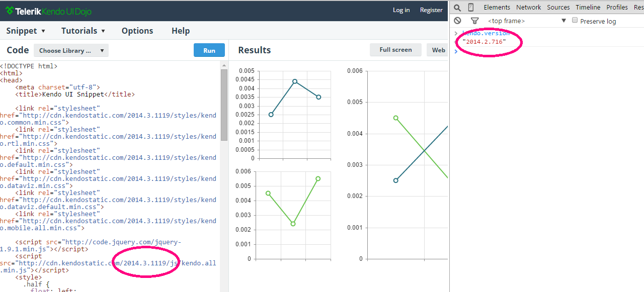This screenshot has width=644, height=292.
Task: Click the Full screen button
Action: coord(395,50)
